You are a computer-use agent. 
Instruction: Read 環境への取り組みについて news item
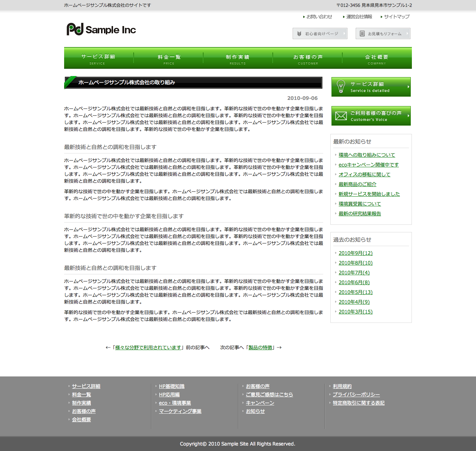pyautogui.click(x=367, y=155)
